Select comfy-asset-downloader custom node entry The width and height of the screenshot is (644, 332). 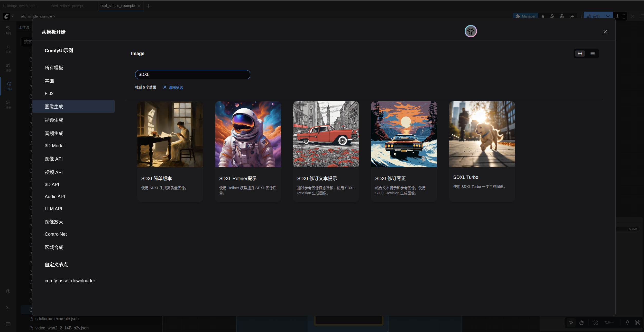[73, 281]
